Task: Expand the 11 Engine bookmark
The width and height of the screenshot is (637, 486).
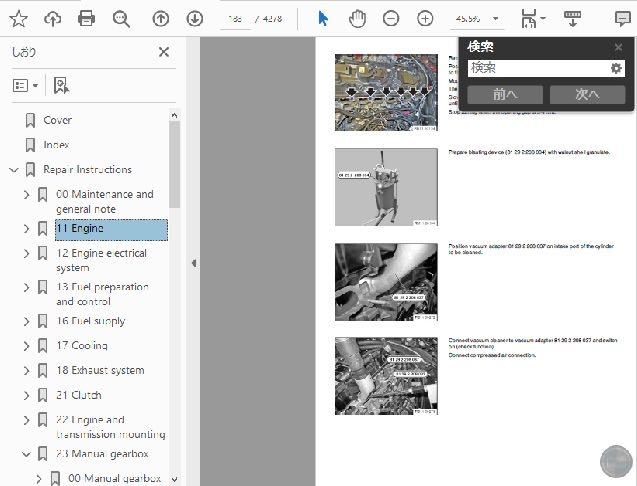Action: point(26,229)
